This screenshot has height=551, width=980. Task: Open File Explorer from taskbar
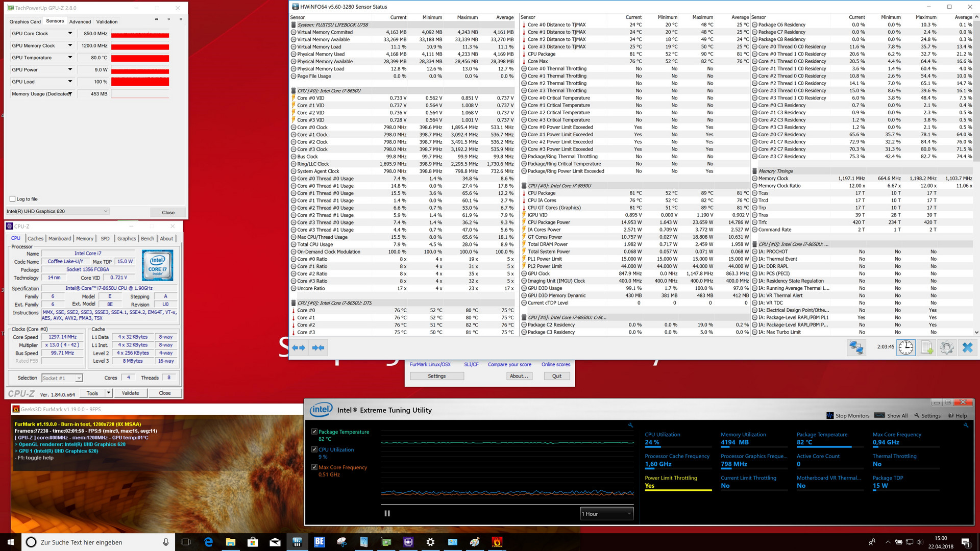[x=231, y=542]
